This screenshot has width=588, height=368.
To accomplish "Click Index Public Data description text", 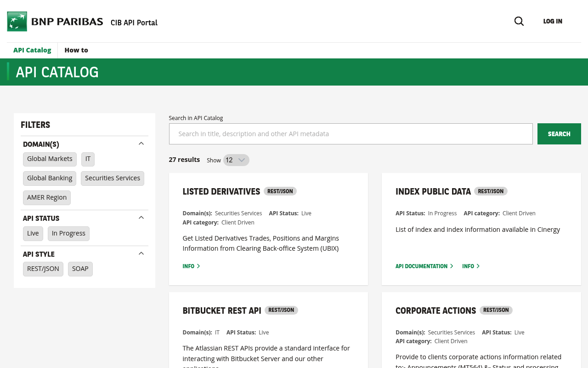I will [x=478, y=230].
